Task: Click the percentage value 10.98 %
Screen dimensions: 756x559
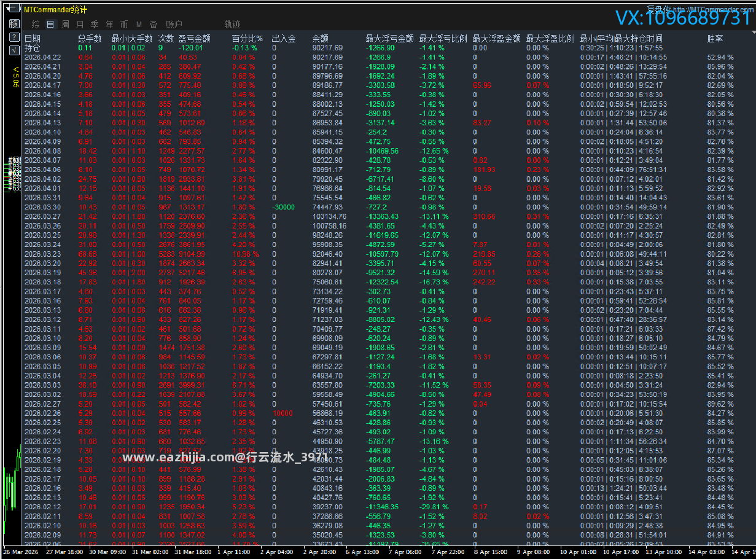Action: pyautogui.click(x=245, y=254)
